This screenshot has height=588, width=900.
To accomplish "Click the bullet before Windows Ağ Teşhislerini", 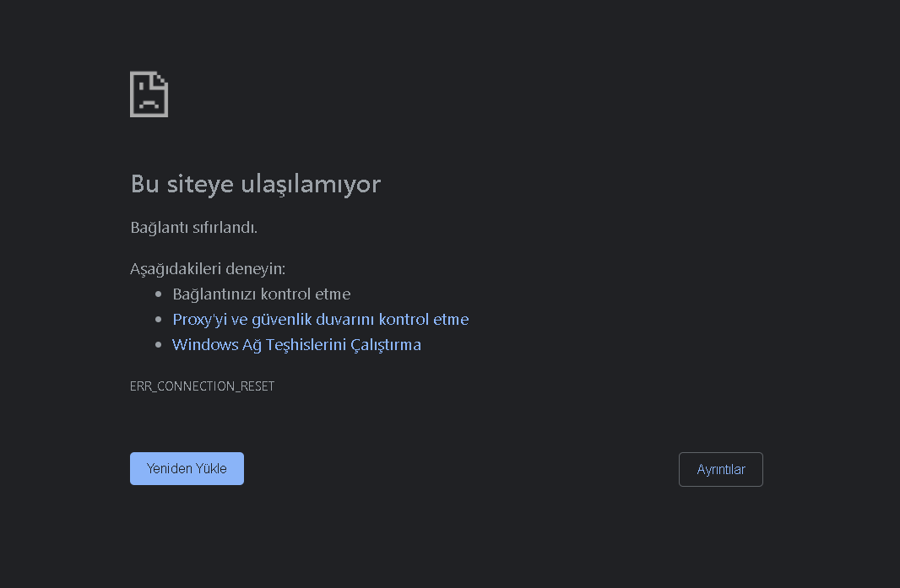I will tap(158, 345).
